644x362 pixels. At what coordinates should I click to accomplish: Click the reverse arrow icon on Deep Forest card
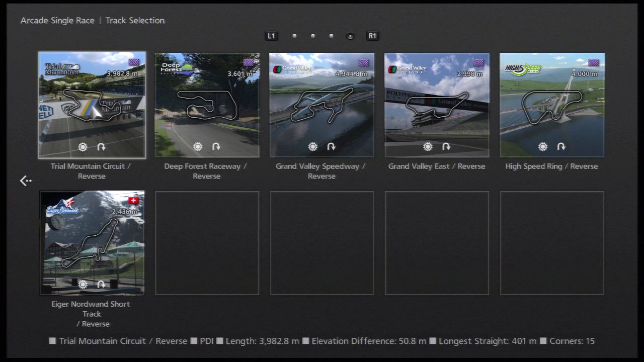click(x=216, y=147)
